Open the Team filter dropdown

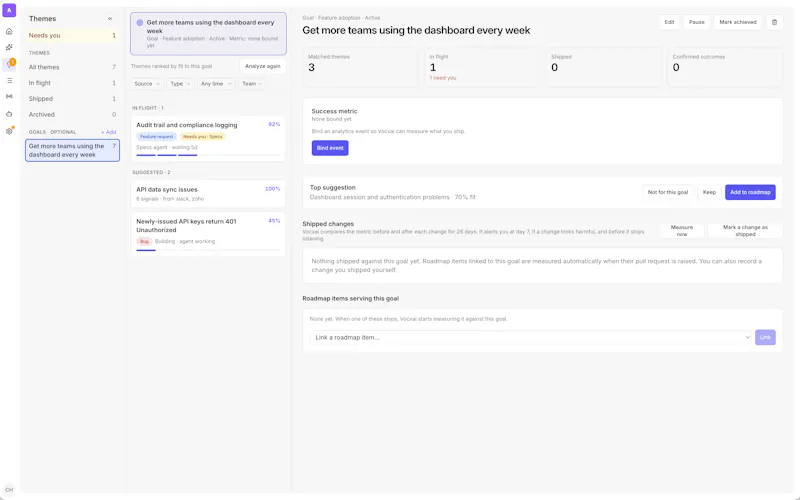252,84
